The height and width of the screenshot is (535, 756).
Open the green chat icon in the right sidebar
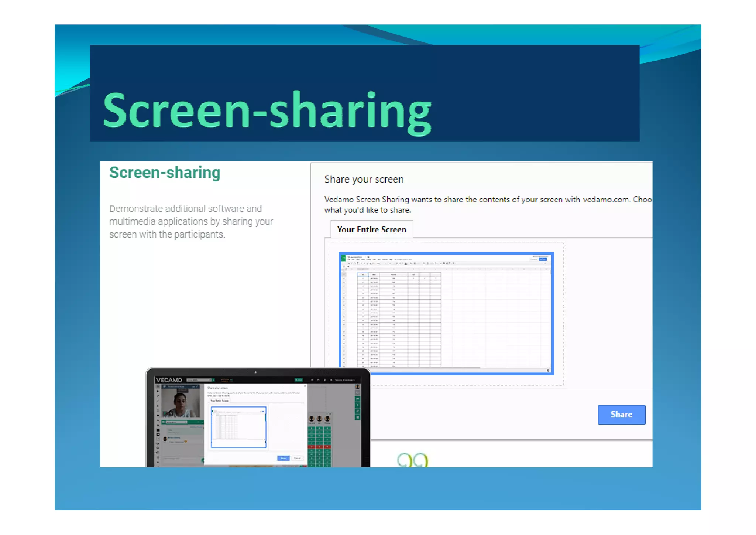[357, 399]
